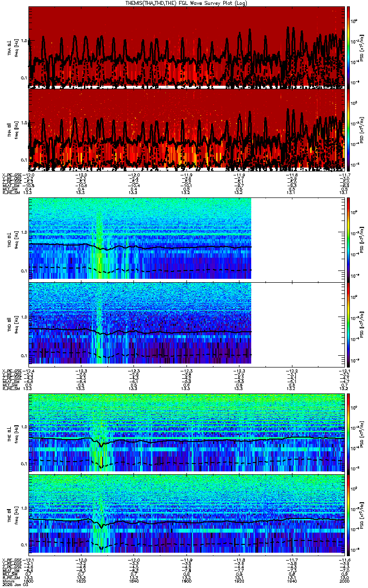Click the R_RE_SM row label under THA panels
The image size is (368, 588).
10,193
